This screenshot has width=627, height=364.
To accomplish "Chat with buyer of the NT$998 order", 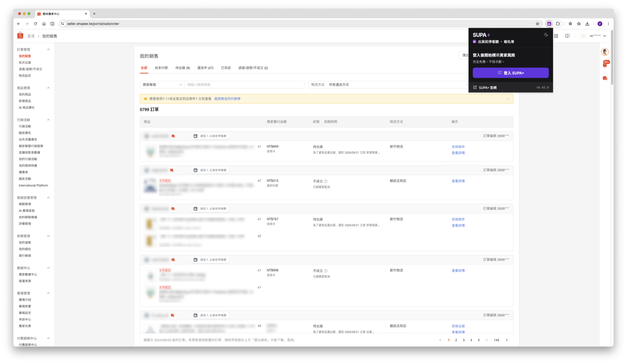I will coord(173,260).
